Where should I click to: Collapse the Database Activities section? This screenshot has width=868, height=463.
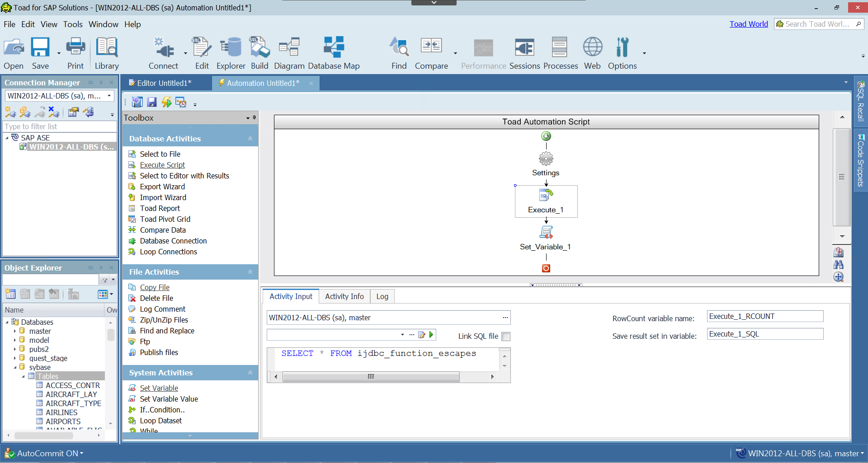(x=250, y=139)
